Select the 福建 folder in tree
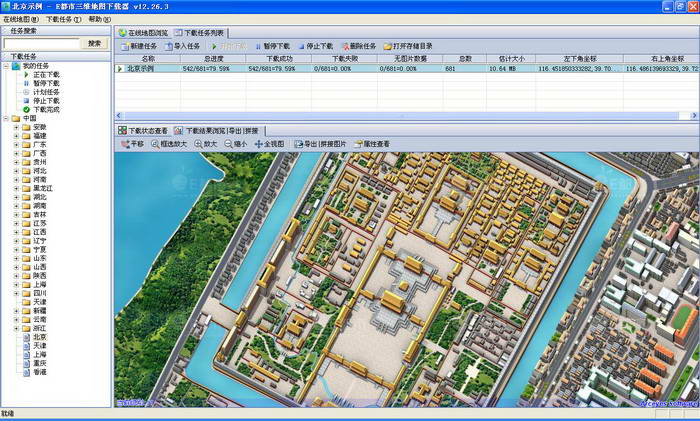 34,136
